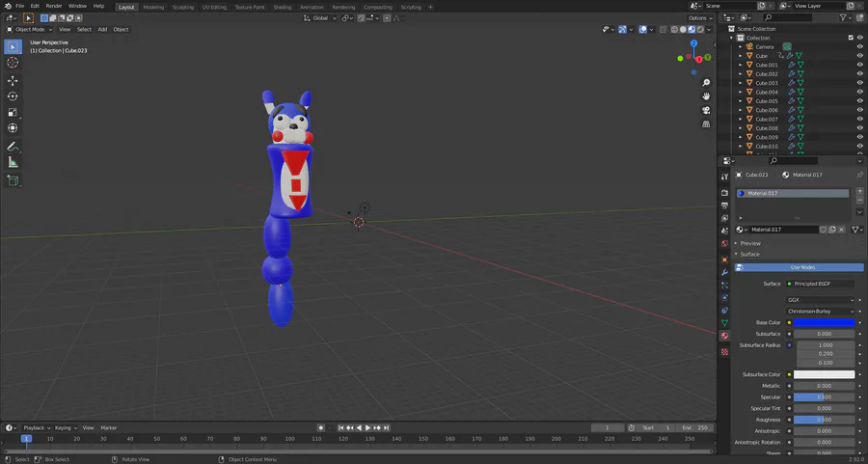This screenshot has height=464, width=868.
Task: Toggle the camera view icon
Action: [x=706, y=110]
